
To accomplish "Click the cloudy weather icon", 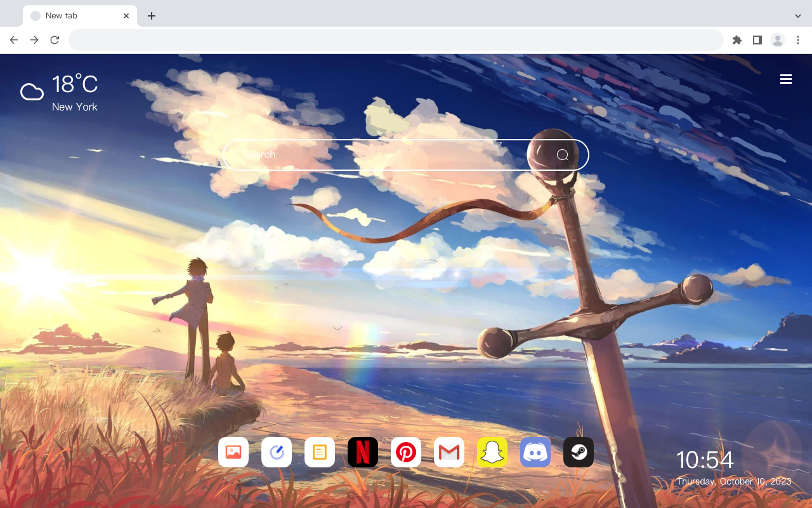I will 32,92.
